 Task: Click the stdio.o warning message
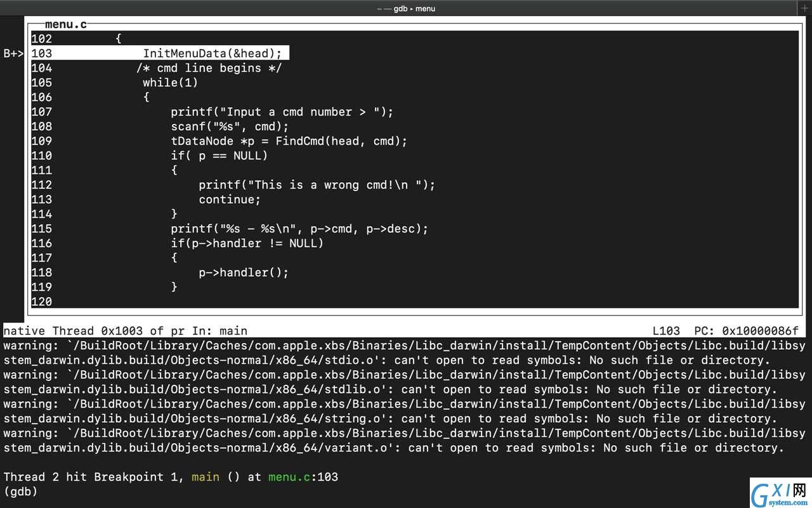click(x=405, y=353)
